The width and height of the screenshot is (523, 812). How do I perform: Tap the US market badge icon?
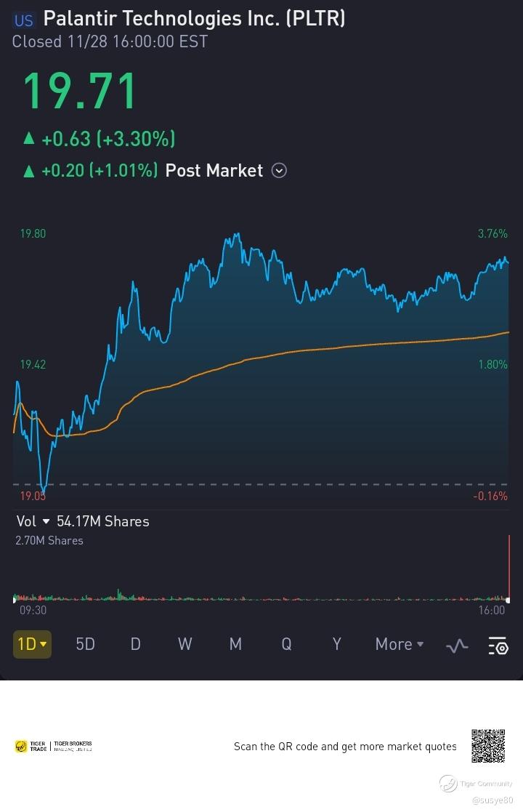[23, 20]
